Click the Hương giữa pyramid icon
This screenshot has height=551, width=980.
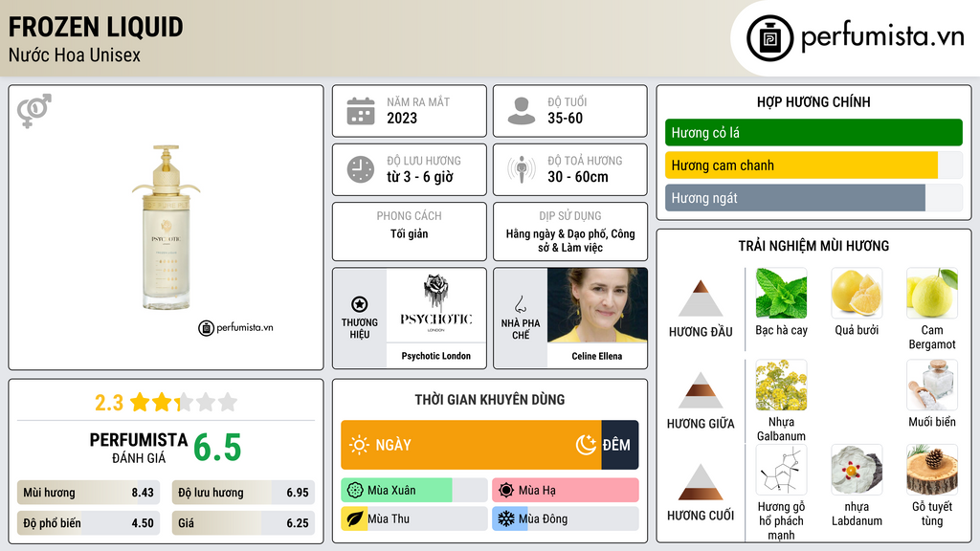point(701,390)
